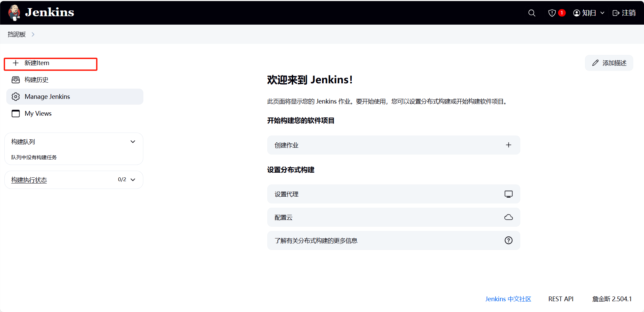Click the 配置云 option
Screen dimensions: 644x312
393,217
